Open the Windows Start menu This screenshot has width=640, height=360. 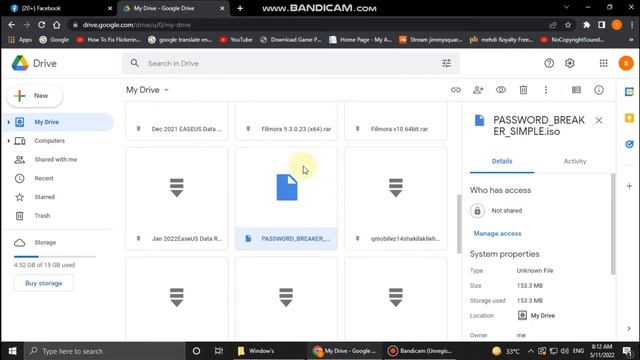coord(12,351)
